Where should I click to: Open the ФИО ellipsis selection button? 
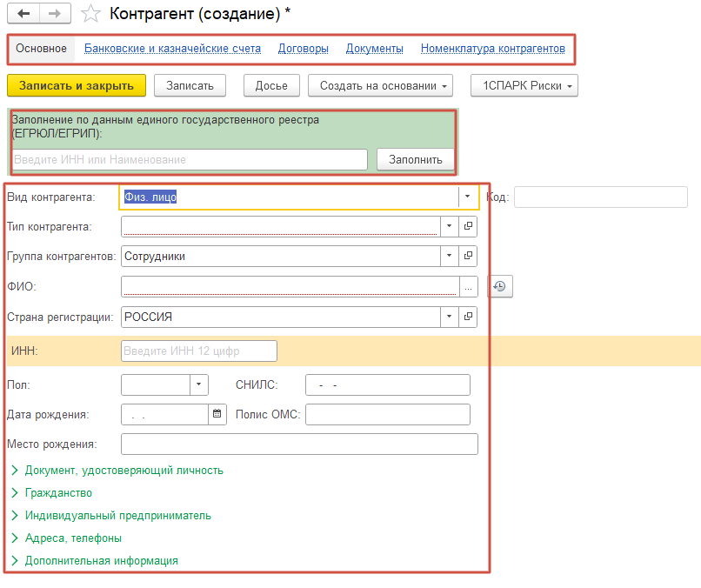(469, 287)
